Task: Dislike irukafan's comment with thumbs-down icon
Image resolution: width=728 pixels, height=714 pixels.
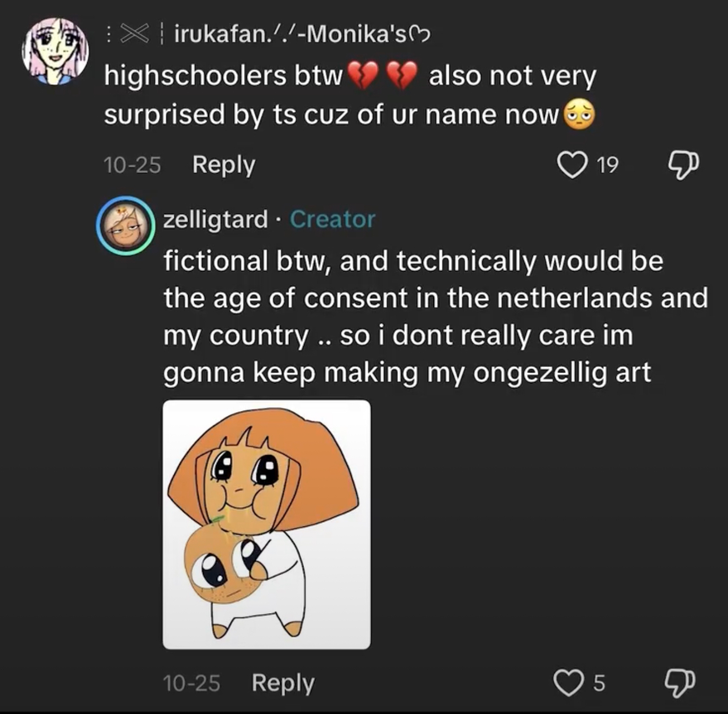Action: pos(683,165)
